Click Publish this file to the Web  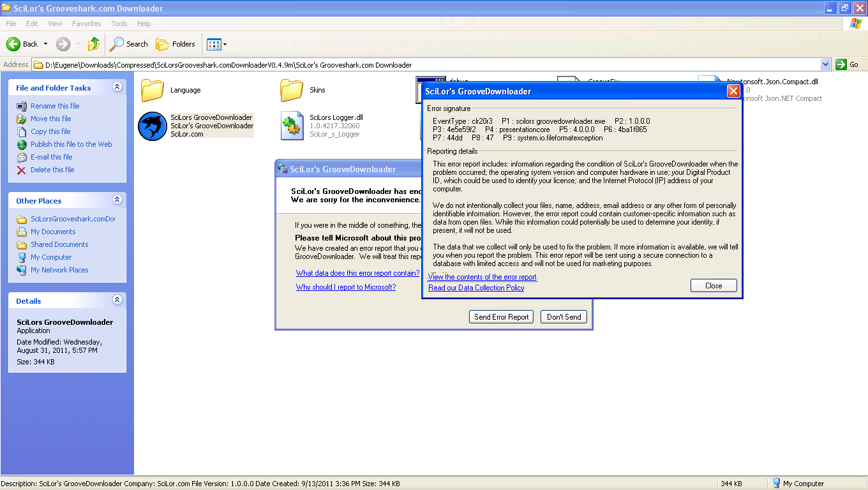coord(71,144)
